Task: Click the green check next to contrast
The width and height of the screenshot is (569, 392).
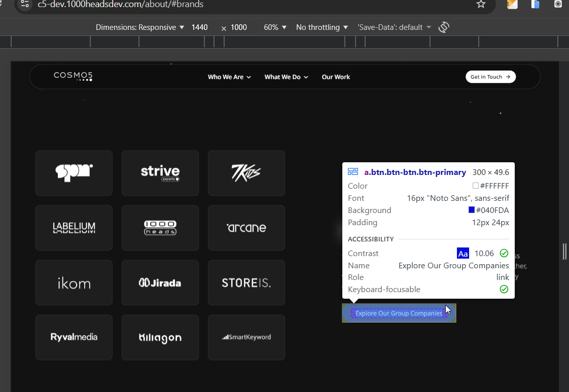Action: (x=504, y=253)
